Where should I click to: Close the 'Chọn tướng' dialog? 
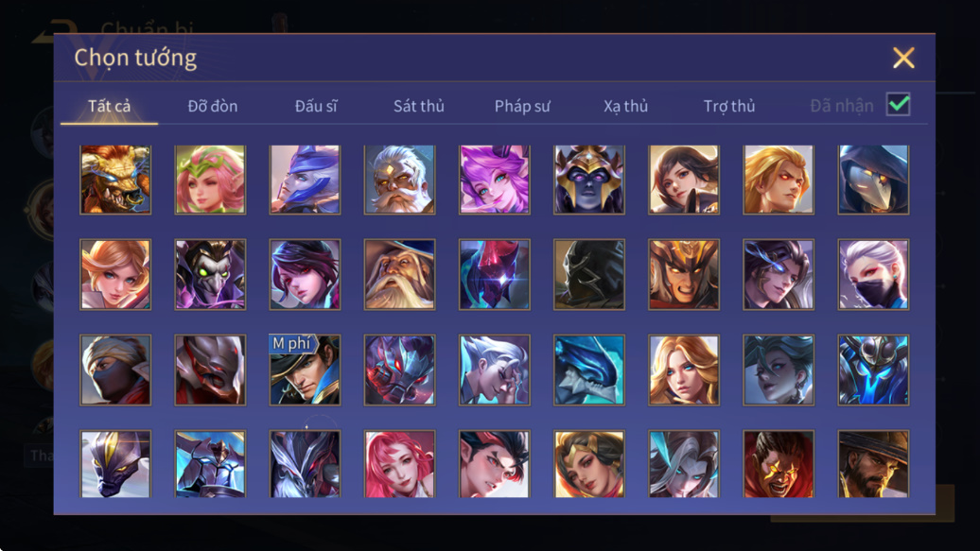903,58
